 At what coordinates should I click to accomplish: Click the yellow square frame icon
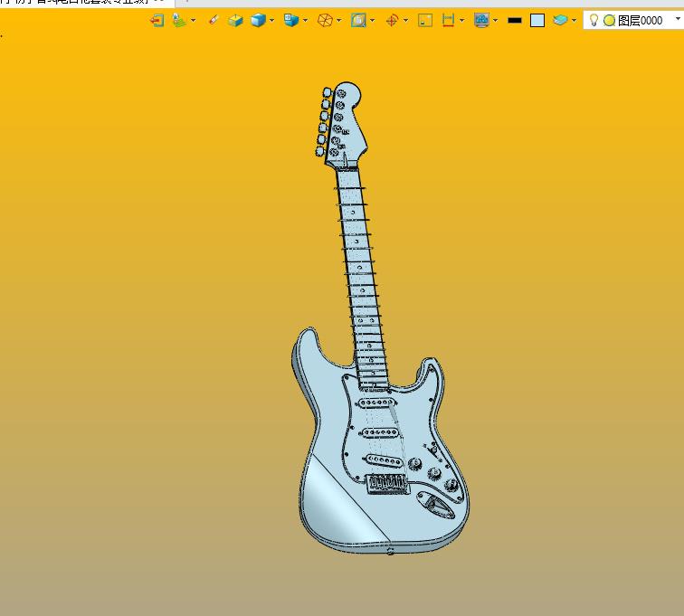(425, 21)
